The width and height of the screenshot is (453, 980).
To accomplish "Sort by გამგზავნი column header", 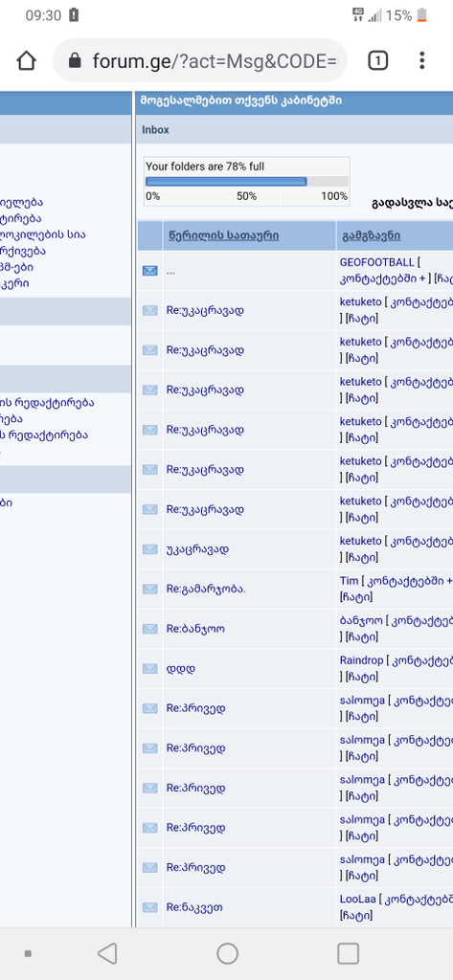I will click(x=371, y=235).
